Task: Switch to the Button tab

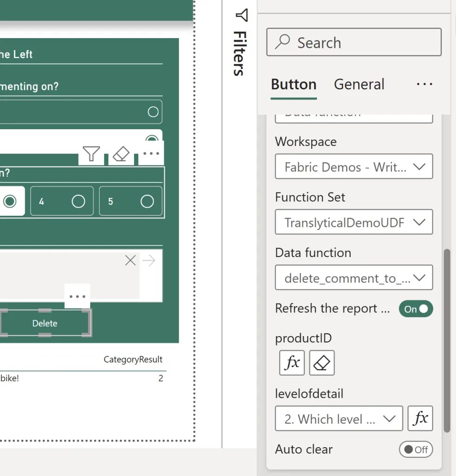Action: tap(294, 85)
